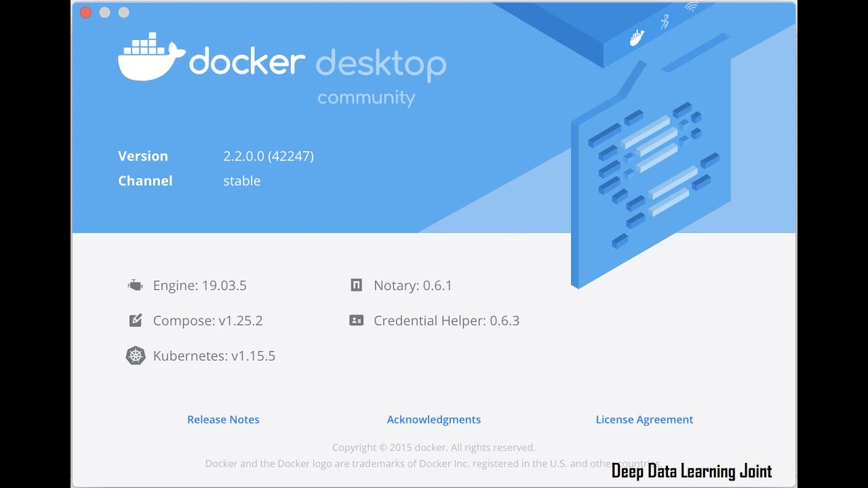Click the Channel label
Screen dimensions: 868x488
pos(145,181)
